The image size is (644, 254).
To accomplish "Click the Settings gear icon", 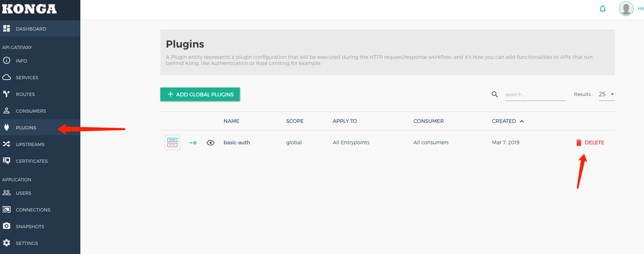I will (7, 243).
